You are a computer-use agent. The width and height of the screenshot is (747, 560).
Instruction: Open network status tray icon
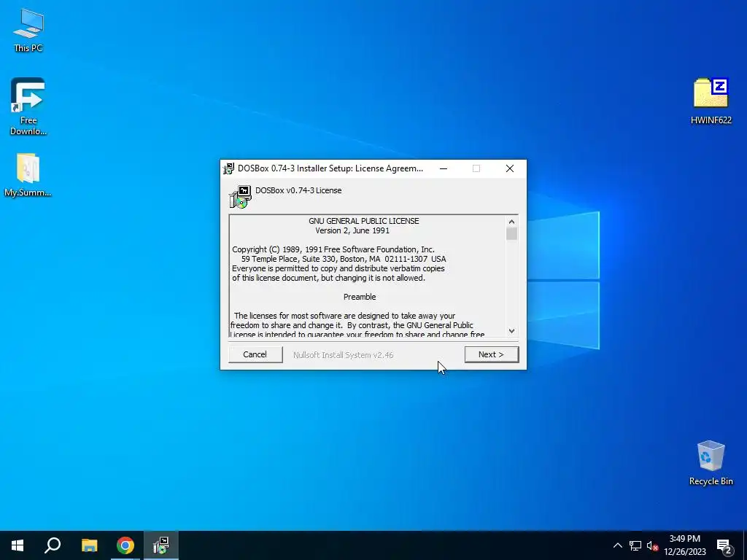coord(635,545)
